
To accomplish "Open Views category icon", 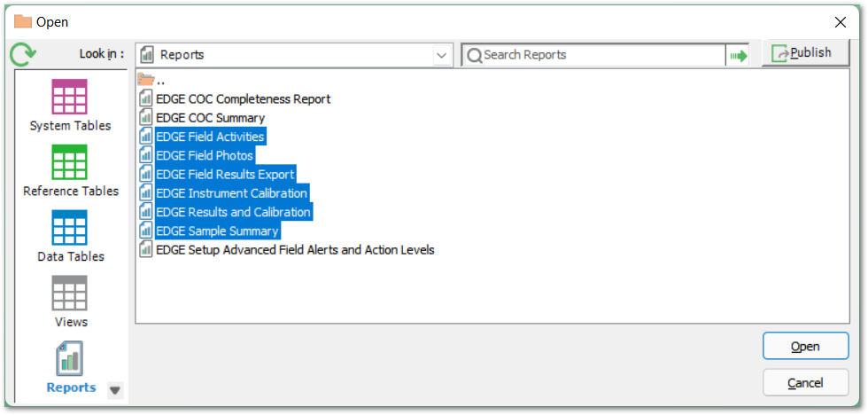I will (69, 293).
